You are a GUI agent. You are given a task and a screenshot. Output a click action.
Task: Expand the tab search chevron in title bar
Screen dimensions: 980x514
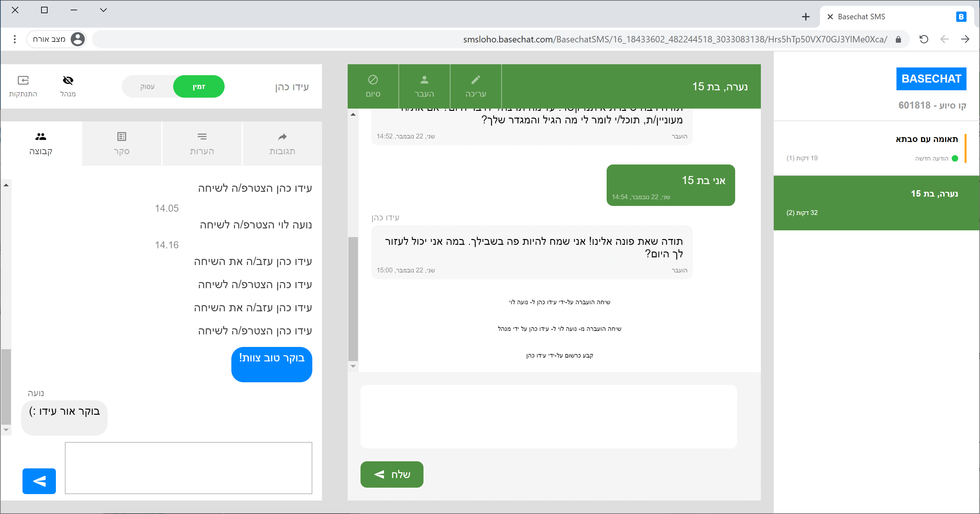(103, 10)
